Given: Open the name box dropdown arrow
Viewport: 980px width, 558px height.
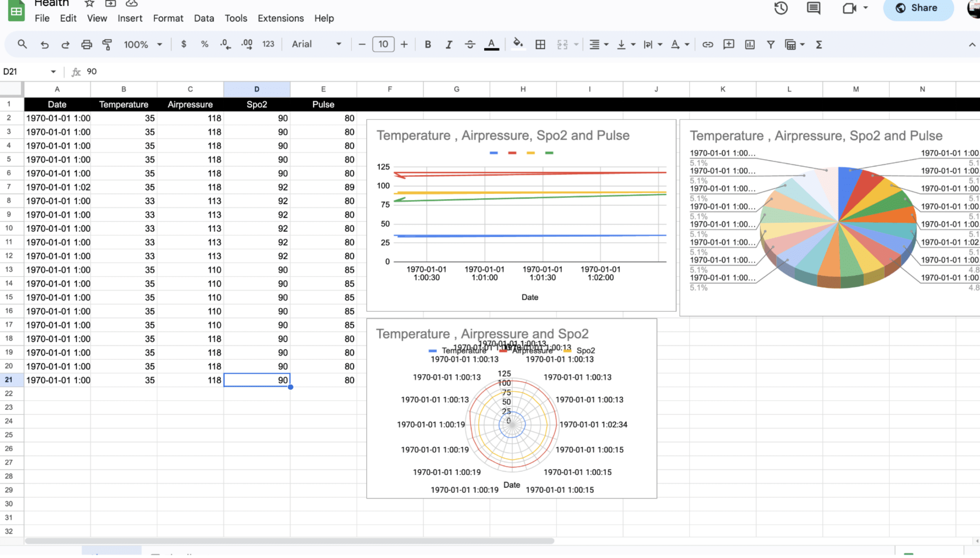Looking at the screenshot, I should 53,72.
